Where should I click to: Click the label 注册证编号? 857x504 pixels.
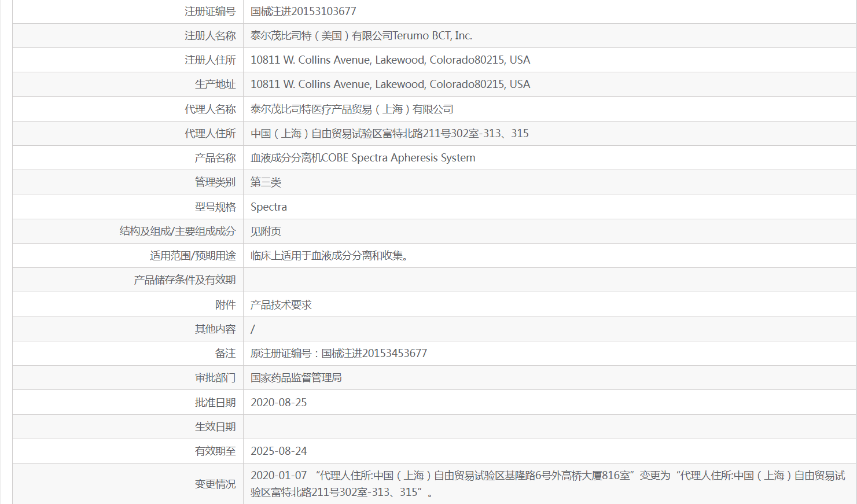(x=210, y=11)
